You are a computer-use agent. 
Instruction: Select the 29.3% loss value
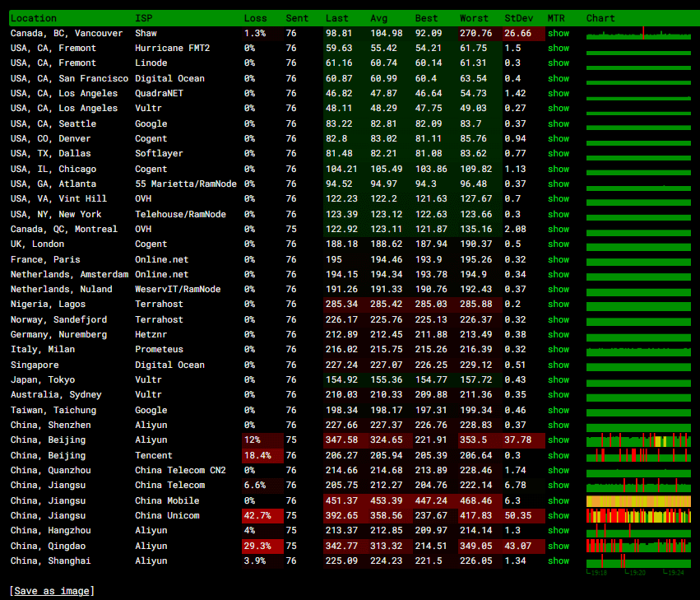(x=257, y=546)
